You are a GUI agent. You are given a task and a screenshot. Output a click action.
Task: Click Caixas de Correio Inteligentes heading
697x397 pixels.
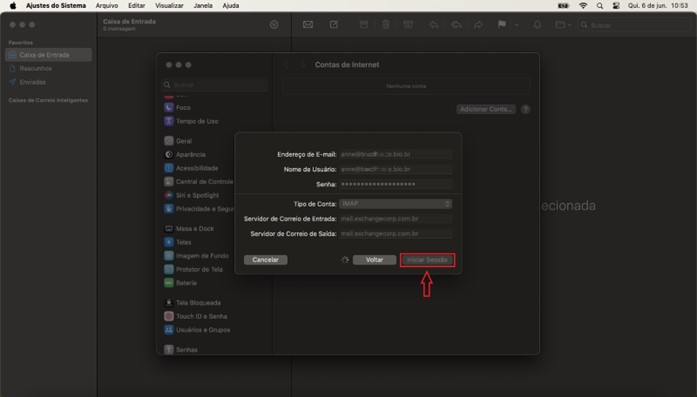coord(48,100)
